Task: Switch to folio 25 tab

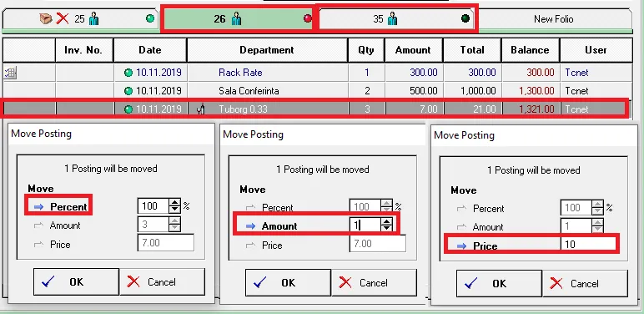Action: pos(80,19)
